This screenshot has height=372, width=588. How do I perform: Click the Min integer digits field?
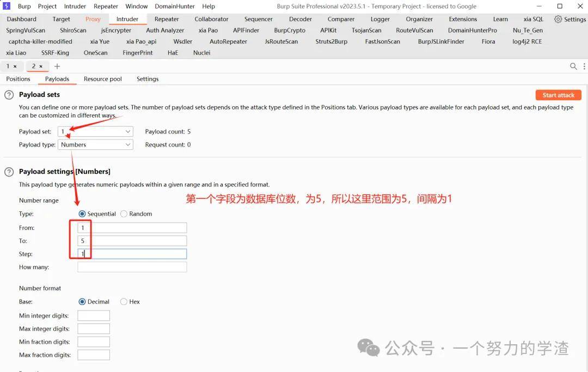[94, 316]
